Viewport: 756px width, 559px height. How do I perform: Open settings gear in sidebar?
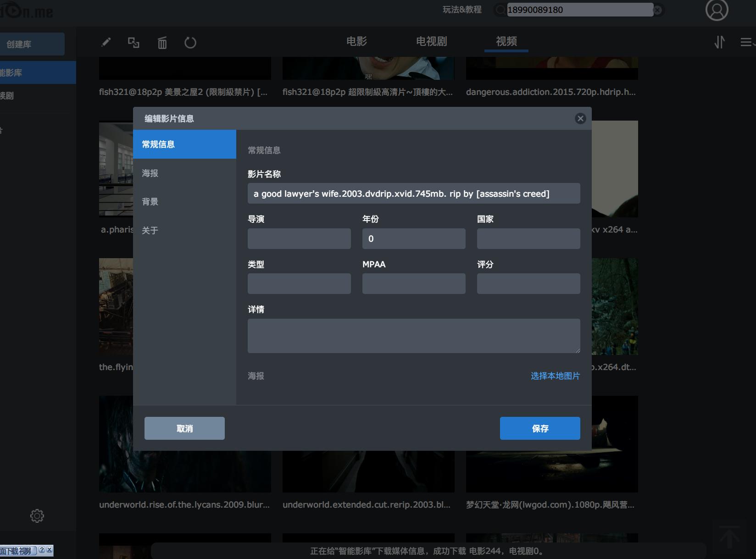point(37,516)
